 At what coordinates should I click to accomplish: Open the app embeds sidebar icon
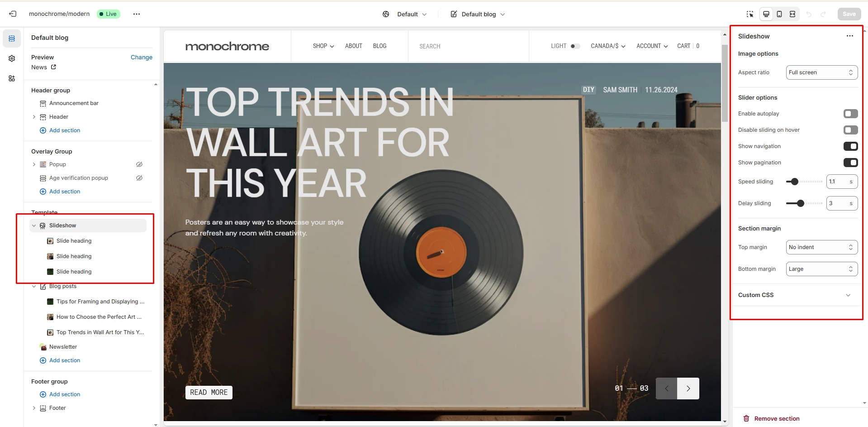click(x=12, y=78)
